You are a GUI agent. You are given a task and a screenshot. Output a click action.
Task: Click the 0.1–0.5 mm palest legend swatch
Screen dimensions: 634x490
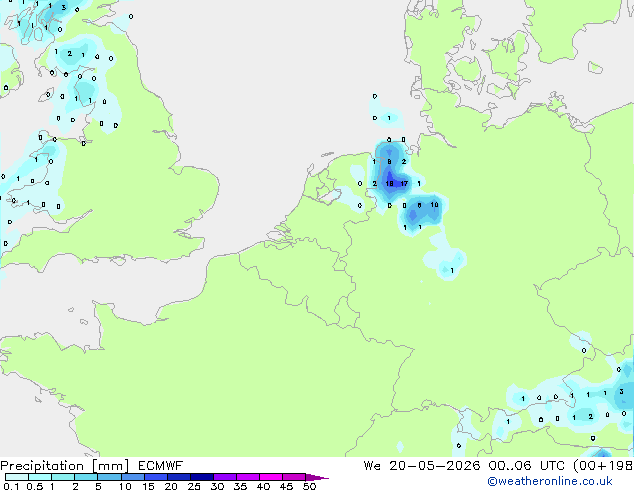coord(17,477)
